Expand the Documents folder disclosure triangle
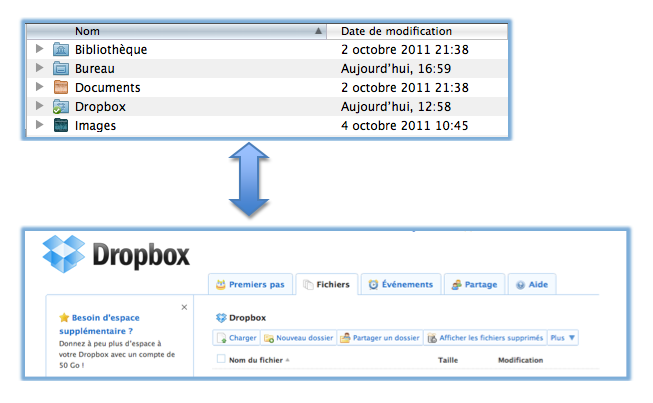Screen dimensions: 653x403 [x=40, y=87]
